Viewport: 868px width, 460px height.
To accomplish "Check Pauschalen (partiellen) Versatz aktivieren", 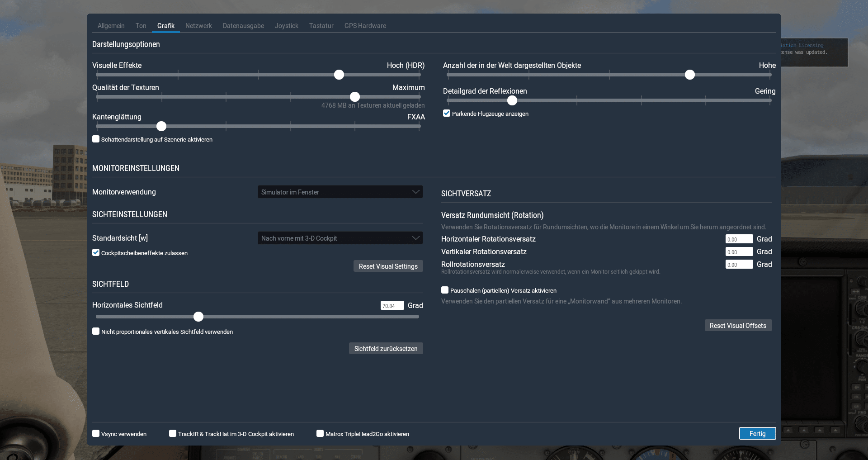I will point(445,290).
